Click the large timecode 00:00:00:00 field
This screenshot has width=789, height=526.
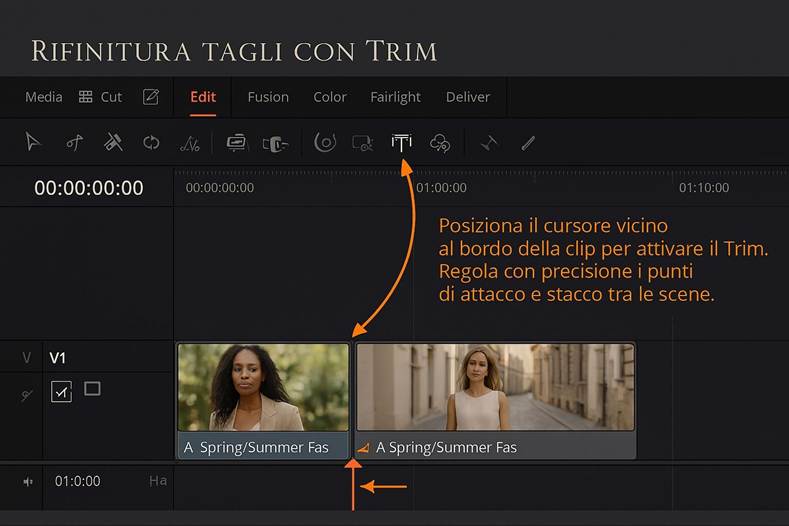coord(89,188)
